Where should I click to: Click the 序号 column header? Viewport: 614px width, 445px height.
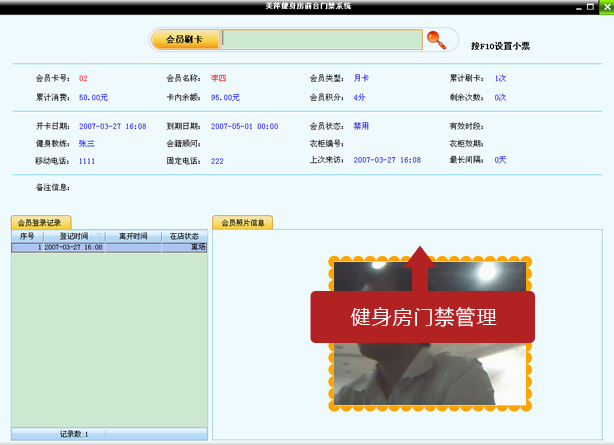coord(27,236)
